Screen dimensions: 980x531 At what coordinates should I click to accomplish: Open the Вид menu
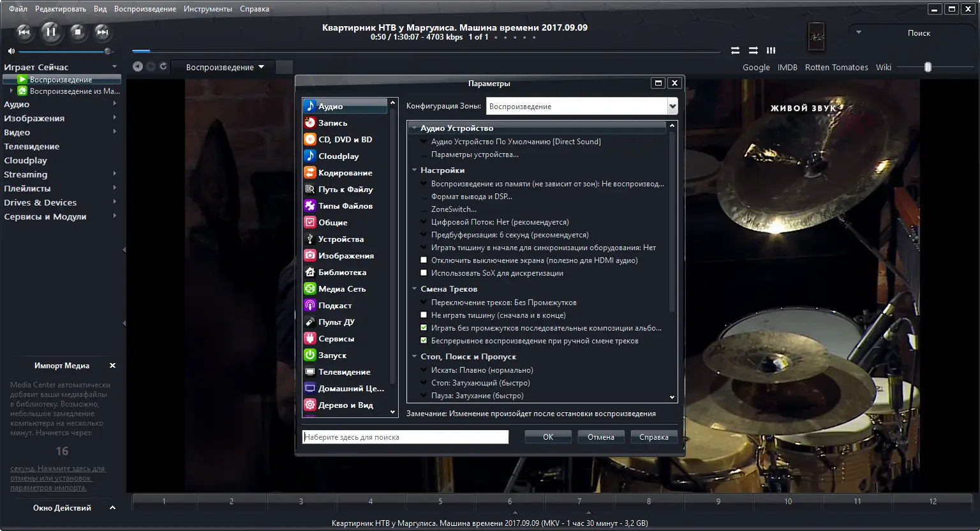click(100, 9)
